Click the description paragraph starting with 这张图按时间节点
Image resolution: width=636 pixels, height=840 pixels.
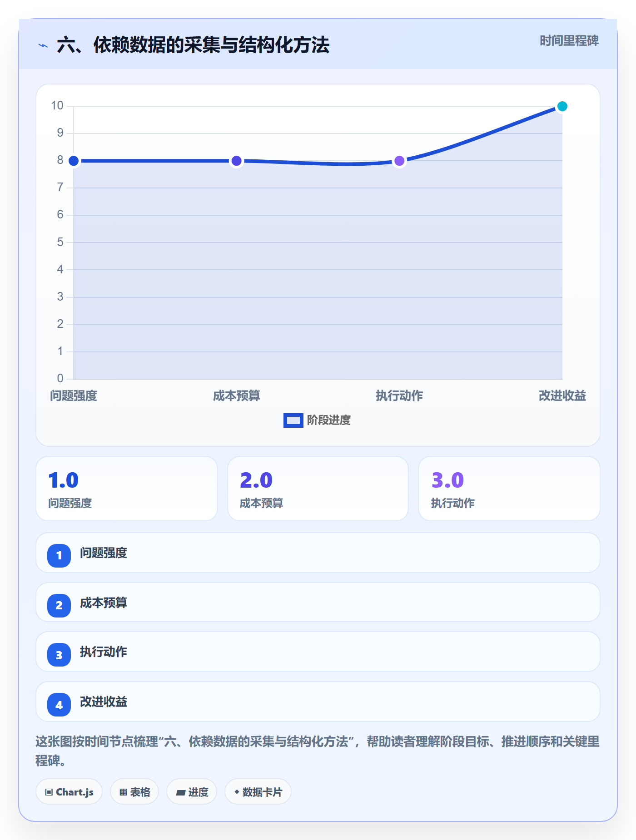pyautogui.click(x=318, y=751)
